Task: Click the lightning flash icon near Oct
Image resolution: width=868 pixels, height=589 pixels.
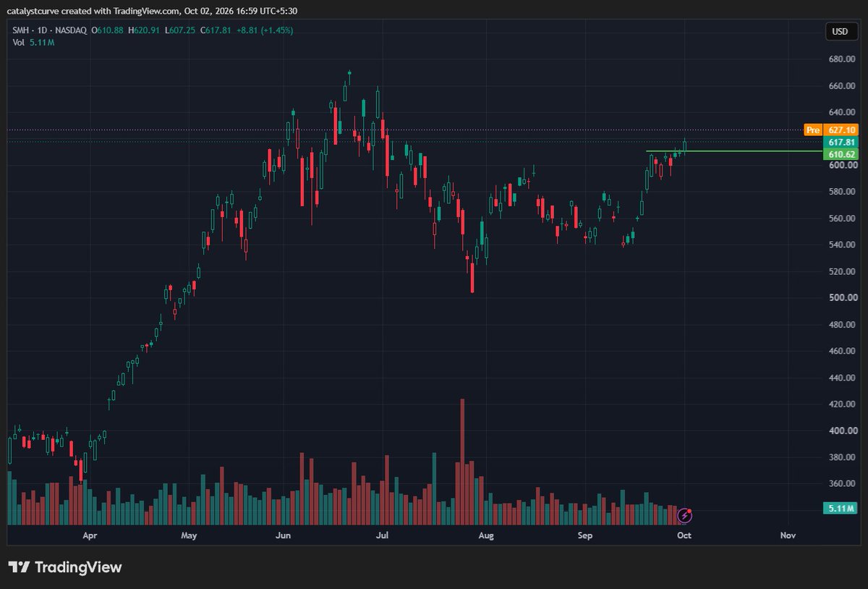Action: [x=684, y=515]
